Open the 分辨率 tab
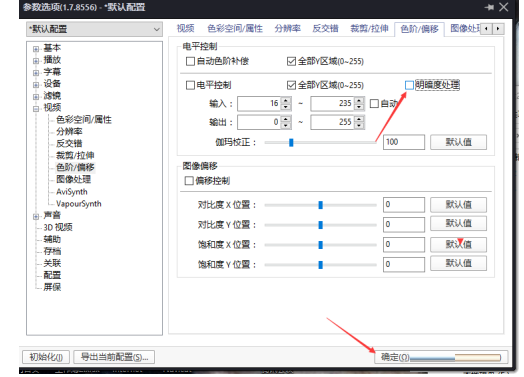 287,29
